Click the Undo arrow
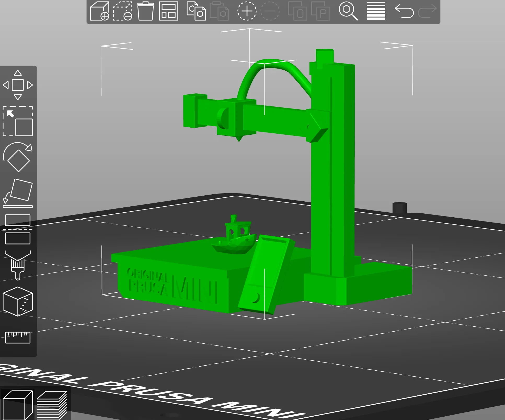The width and height of the screenshot is (505, 420). pyautogui.click(x=404, y=11)
